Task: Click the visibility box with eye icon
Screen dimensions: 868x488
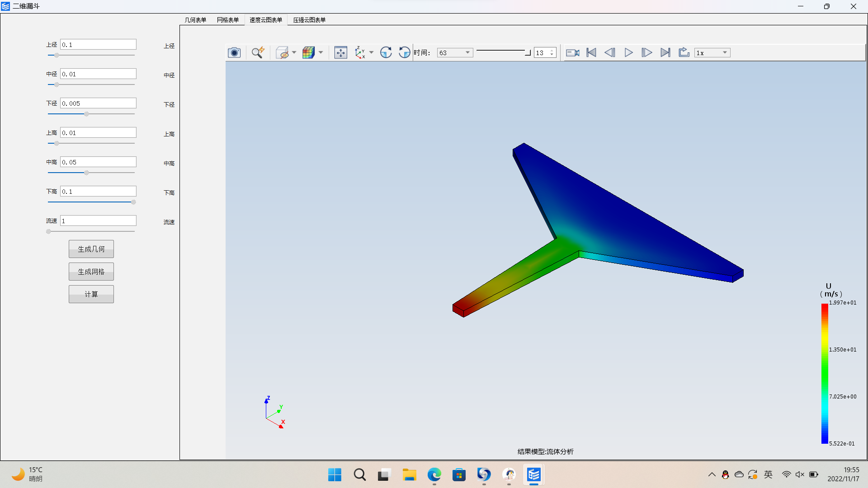Action: coord(282,52)
